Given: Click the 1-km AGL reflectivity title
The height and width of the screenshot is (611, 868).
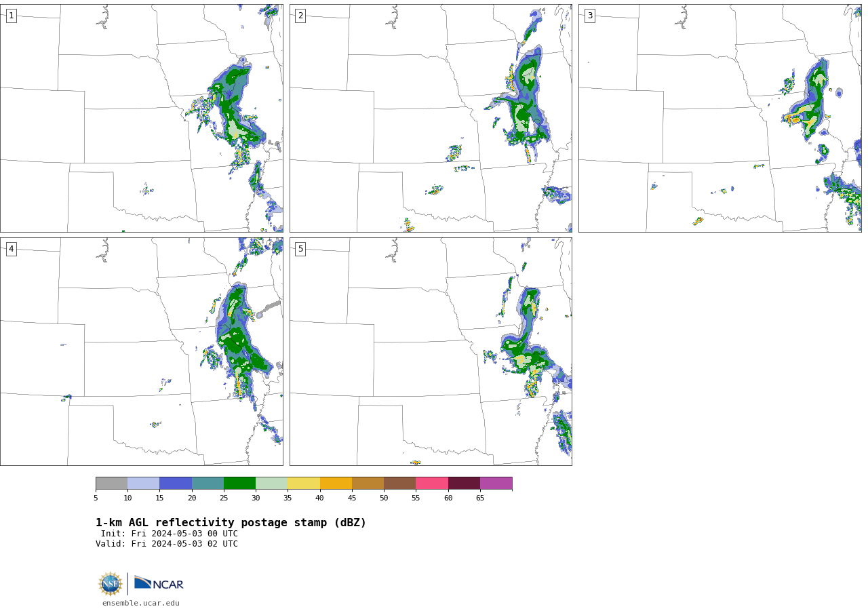Looking at the screenshot, I should [x=231, y=523].
